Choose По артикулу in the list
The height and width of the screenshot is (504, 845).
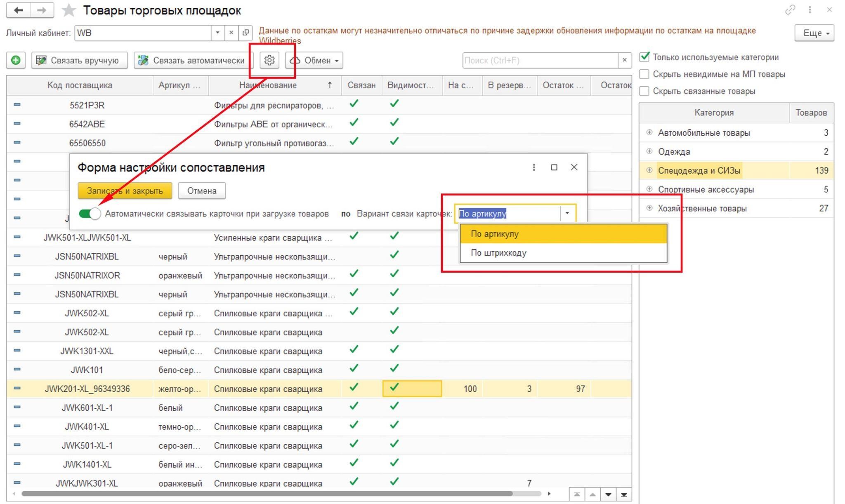pyautogui.click(x=495, y=234)
